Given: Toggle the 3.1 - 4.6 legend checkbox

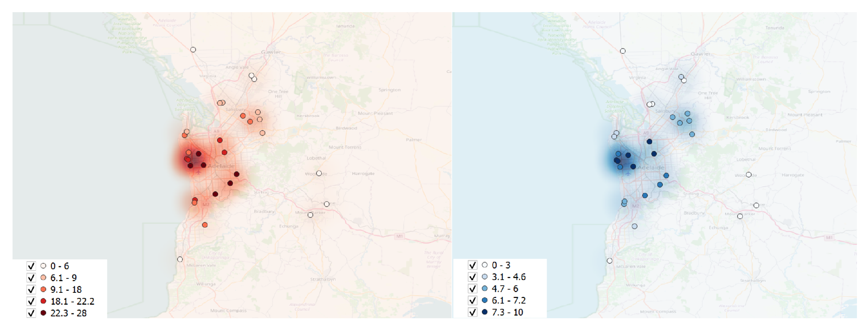Looking at the screenshot, I should pyautogui.click(x=473, y=277).
